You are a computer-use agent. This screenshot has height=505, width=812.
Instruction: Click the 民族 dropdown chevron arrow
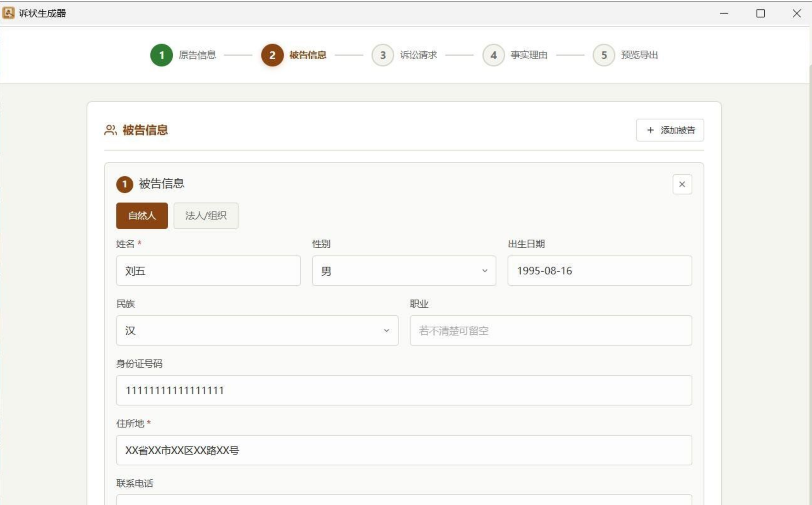tap(386, 330)
